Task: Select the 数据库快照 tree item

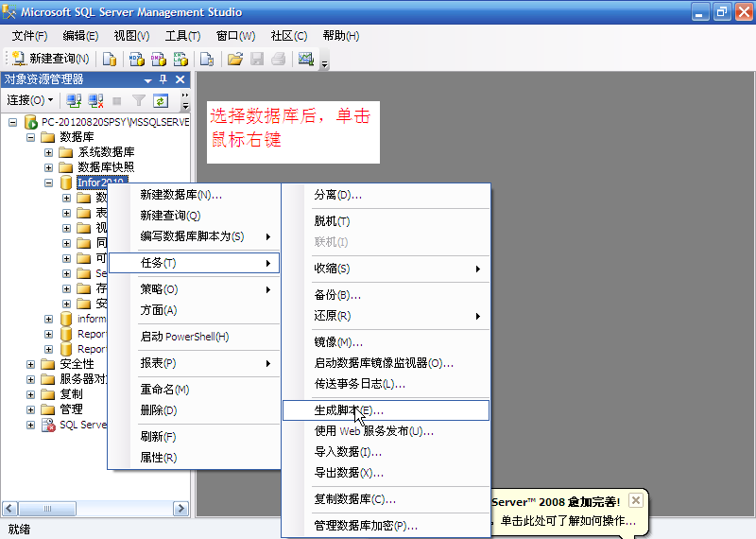Action: coord(106,167)
